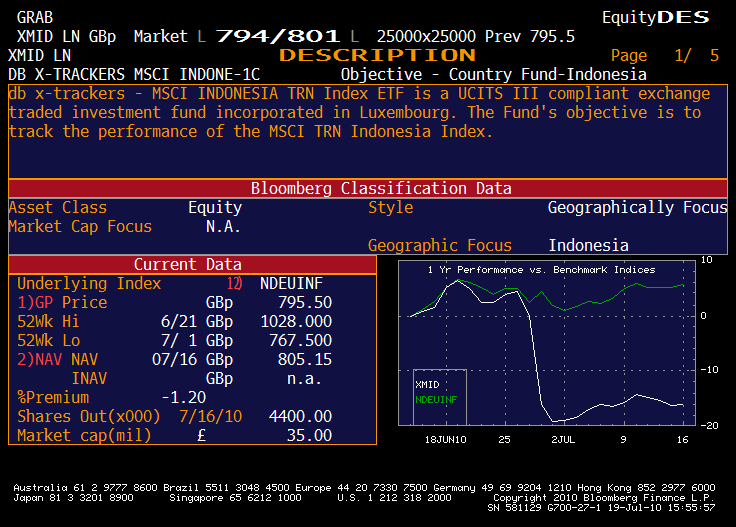Click the Style label
Screen dimensions: 736x527
coord(391,207)
